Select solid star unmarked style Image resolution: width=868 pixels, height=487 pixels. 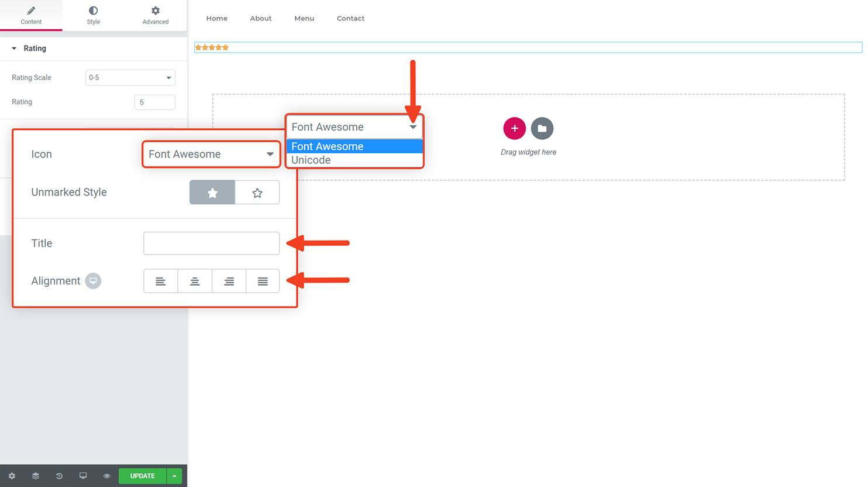click(x=212, y=193)
